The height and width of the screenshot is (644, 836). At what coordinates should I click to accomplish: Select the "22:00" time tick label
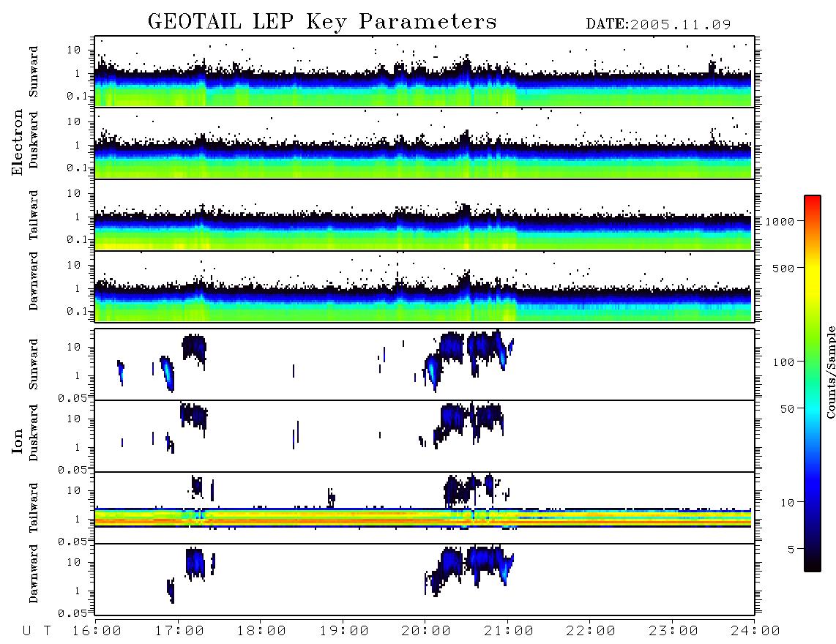[591, 632]
